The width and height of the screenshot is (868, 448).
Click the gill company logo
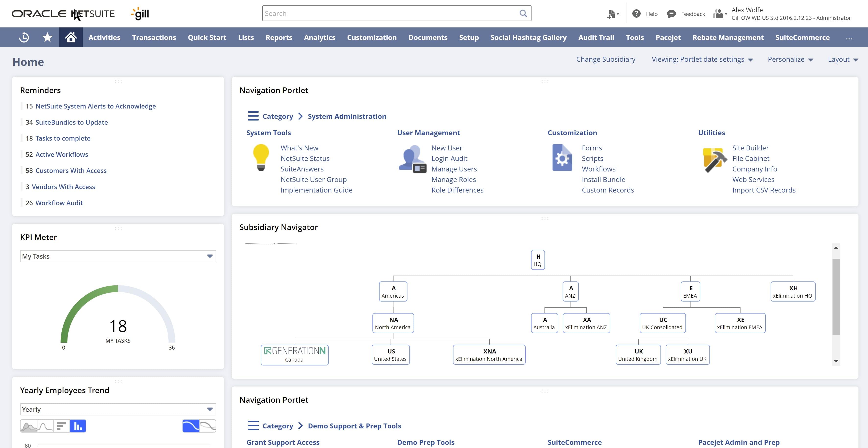[x=140, y=14]
